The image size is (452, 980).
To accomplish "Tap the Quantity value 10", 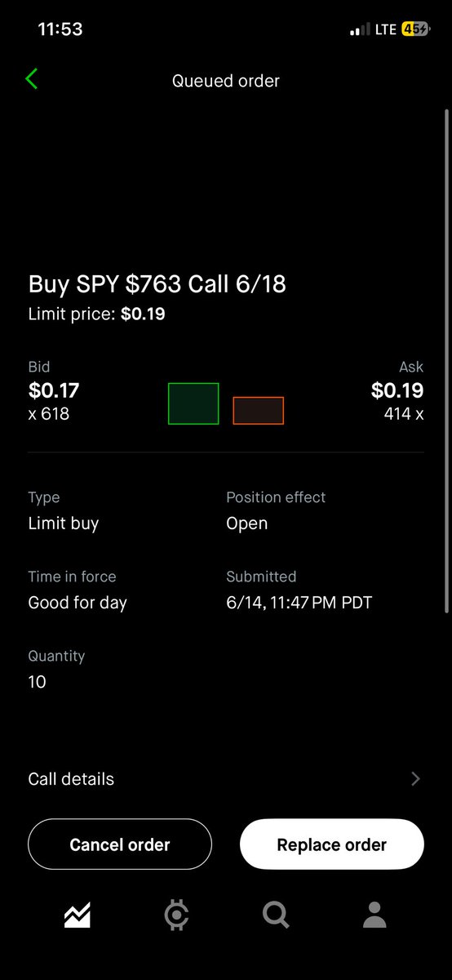I will 38,682.
